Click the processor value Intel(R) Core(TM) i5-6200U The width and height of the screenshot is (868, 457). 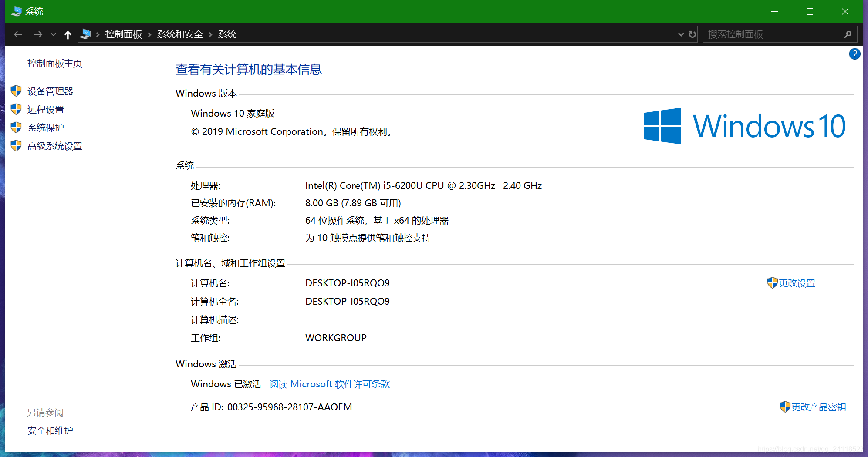click(x=424, y=186)
